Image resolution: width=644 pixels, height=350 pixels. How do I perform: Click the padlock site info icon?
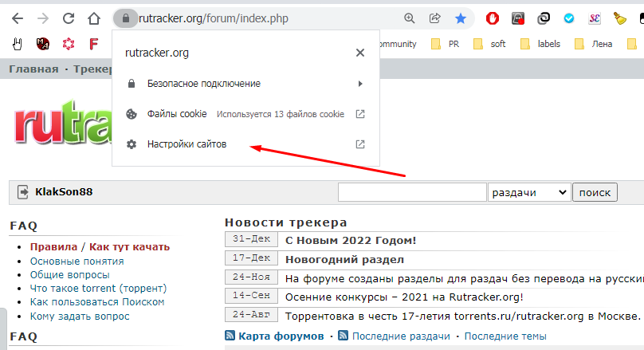(126, 18)
